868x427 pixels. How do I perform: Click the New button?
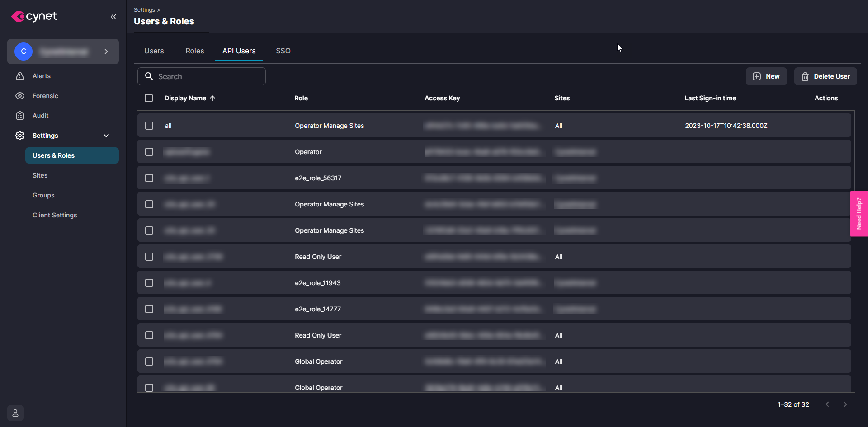tap(766, 76)
